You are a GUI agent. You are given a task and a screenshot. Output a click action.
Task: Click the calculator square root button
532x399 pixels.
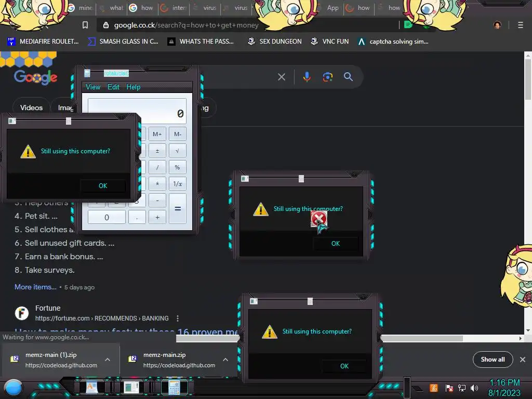point(178,151)
